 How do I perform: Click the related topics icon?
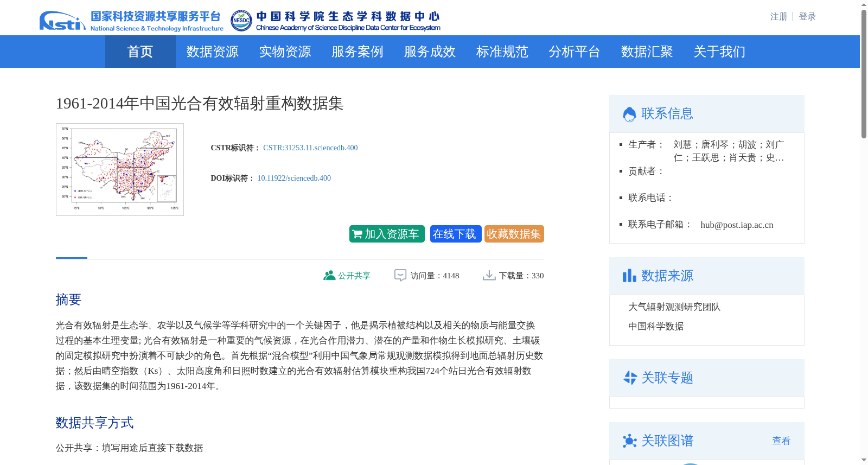coord(630,378)
